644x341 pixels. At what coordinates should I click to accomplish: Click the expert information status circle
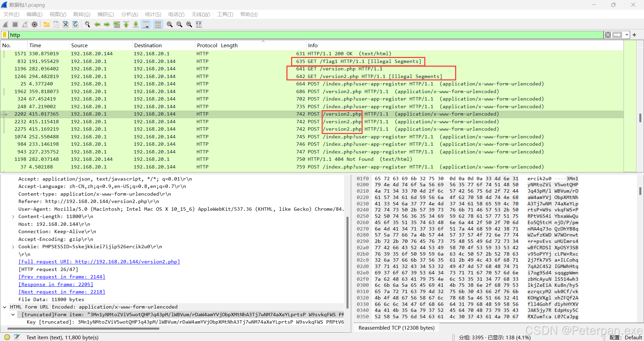(x=7, y=337)
